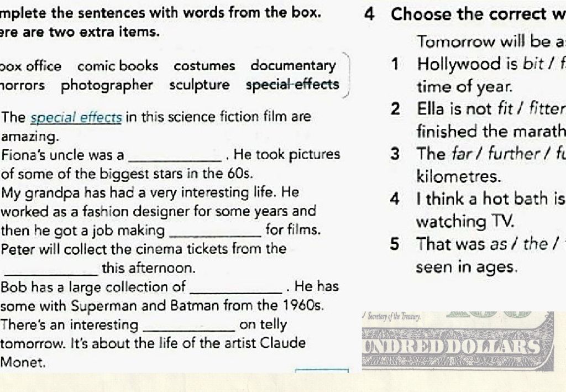566x392 pixels.
Task: Choose "as" in the "That was" sentence
Action: pyautogui.click(x=499, y=244)
